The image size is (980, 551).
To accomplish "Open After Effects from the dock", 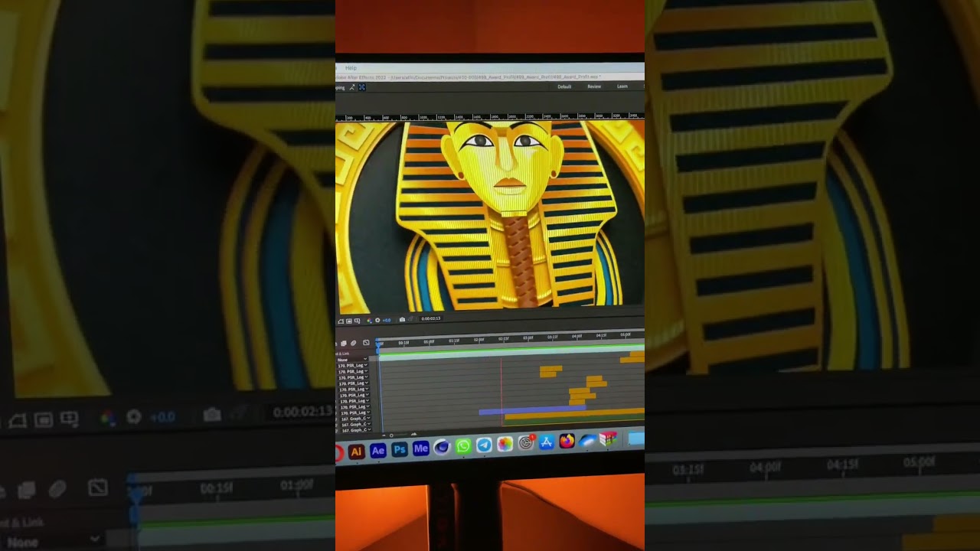I will coord(378,451).
